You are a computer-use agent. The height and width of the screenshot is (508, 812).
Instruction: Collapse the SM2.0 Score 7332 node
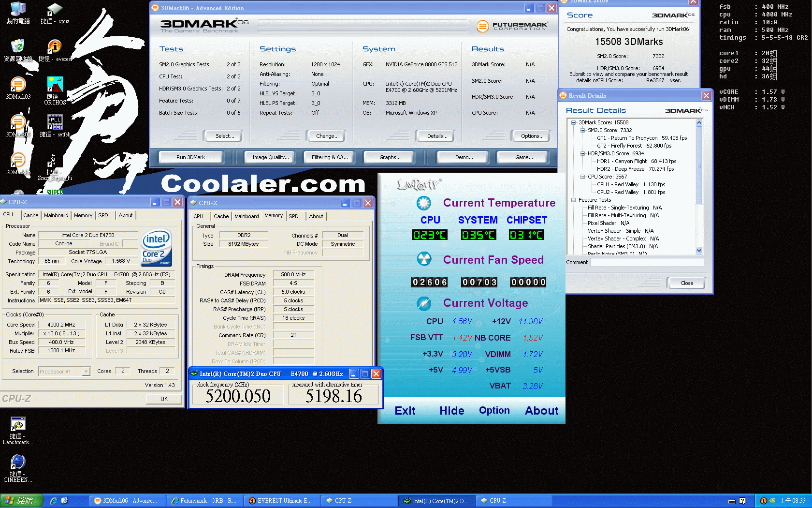pos(582,130)
